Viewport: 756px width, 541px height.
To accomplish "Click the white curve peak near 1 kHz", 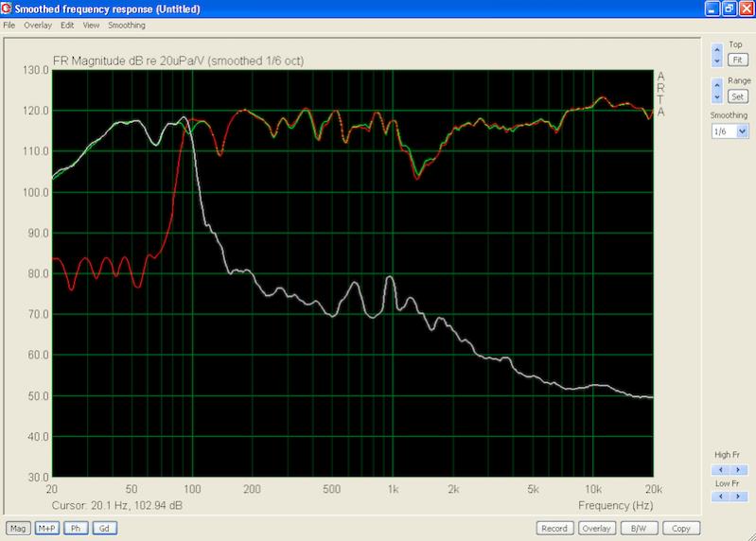I will (x=390, y=277).
